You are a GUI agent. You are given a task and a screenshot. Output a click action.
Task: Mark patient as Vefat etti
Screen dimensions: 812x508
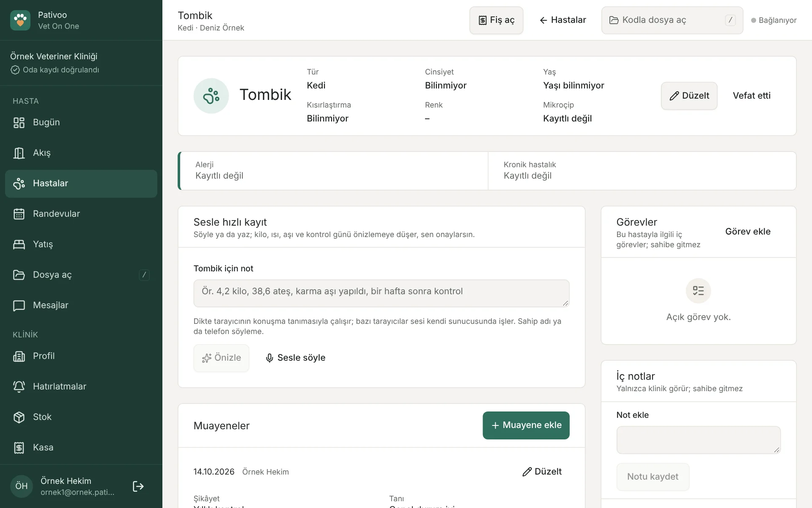coord(752,96)
